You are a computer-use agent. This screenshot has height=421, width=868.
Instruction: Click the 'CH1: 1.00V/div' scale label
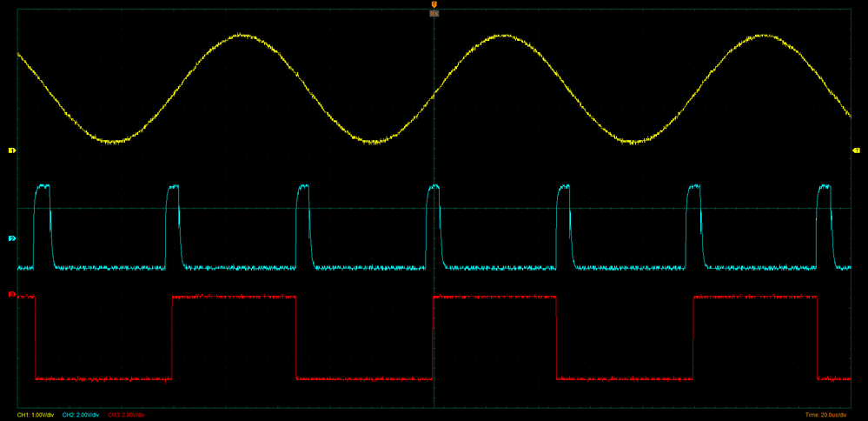(36, 415)
